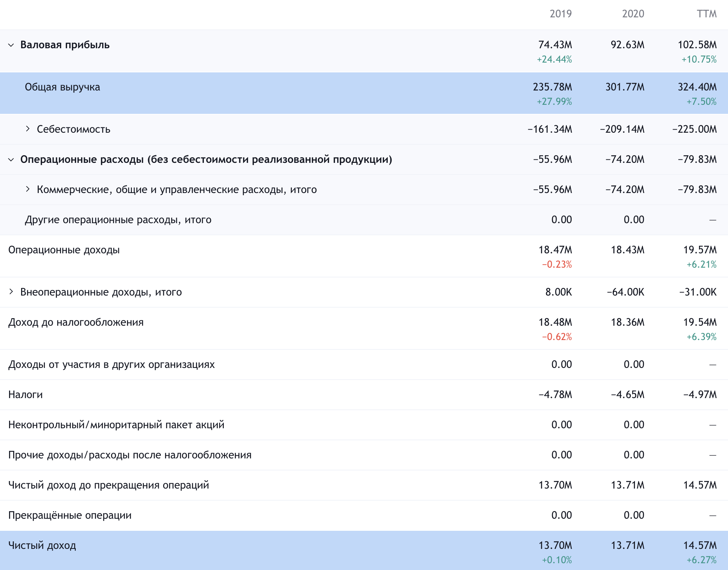Expand the Себестоимость row chevron
Screen dimensions: 728x570
click(x=28, y=129)
